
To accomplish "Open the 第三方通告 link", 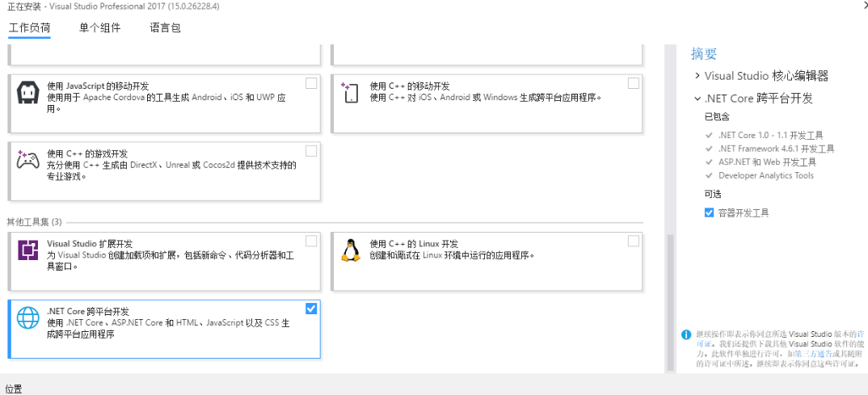I will coord(815,354).
